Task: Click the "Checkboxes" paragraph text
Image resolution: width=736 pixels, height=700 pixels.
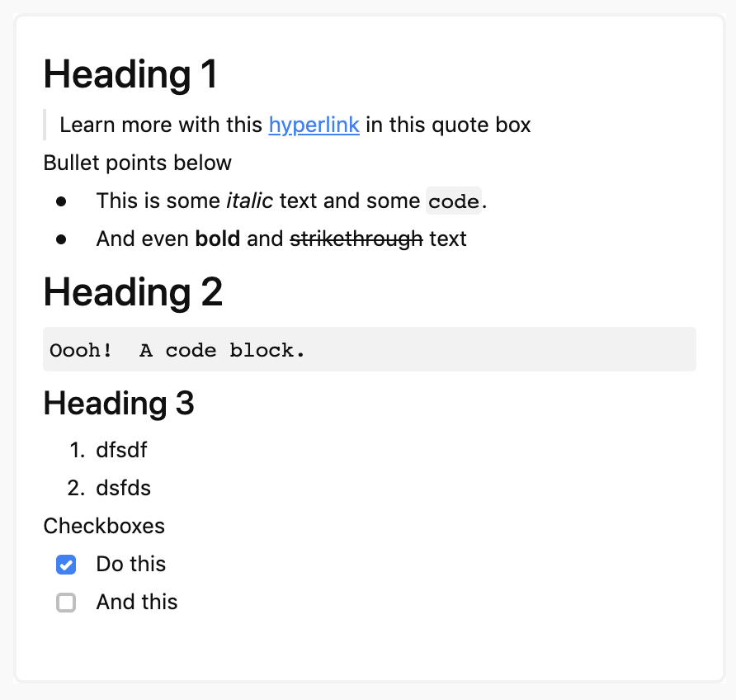Action: [x=104, y=526]
